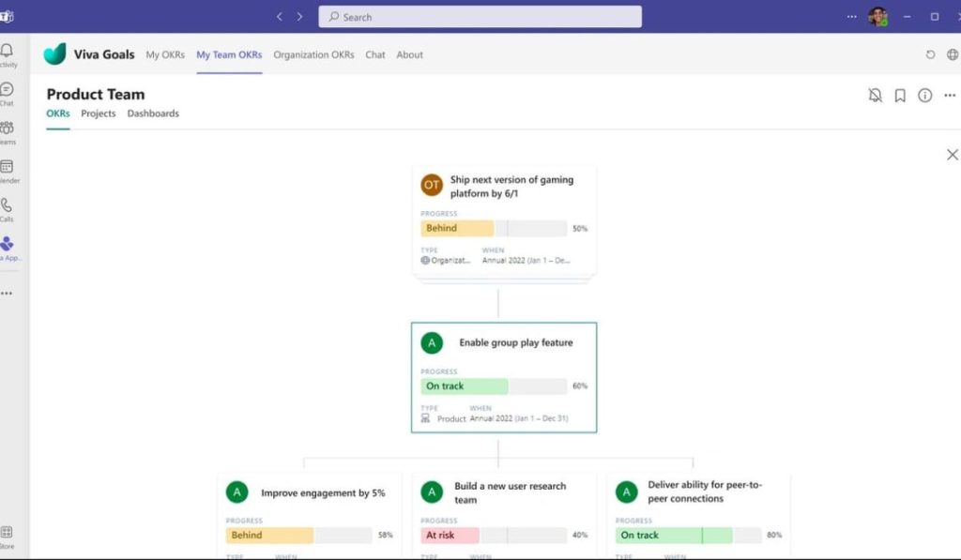Image resolution: width=961 pixels, height=560 pixels.
Task: Click the Organization type globe icon
Action: click(x=425, y=261)
